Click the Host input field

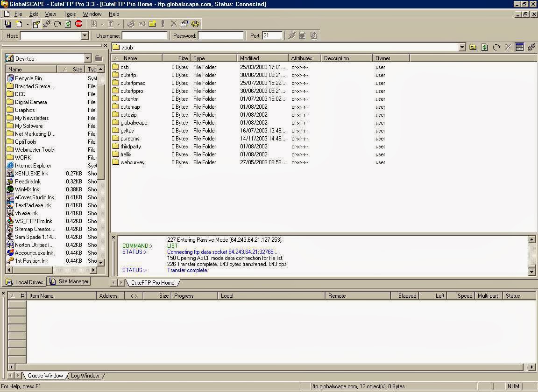[51, 35]
